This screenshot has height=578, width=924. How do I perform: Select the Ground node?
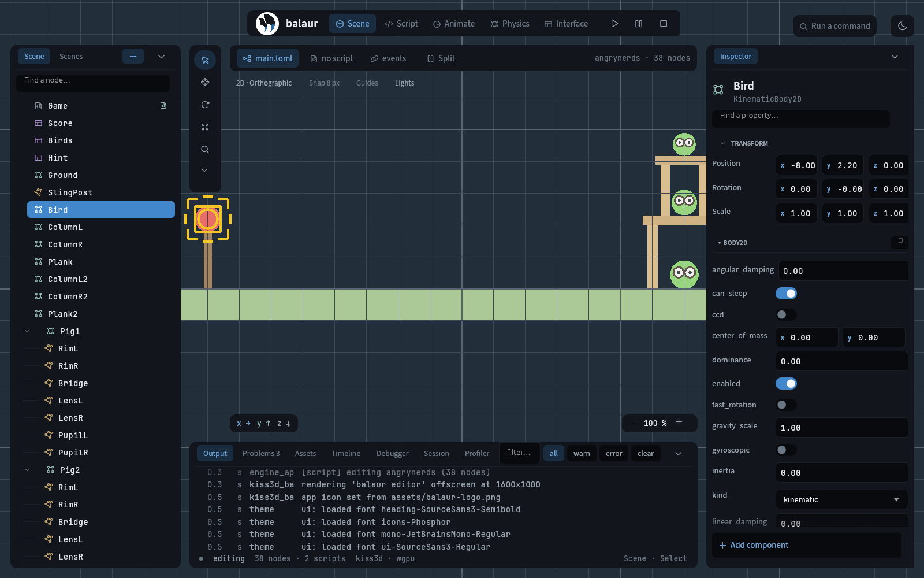[101, 175]
